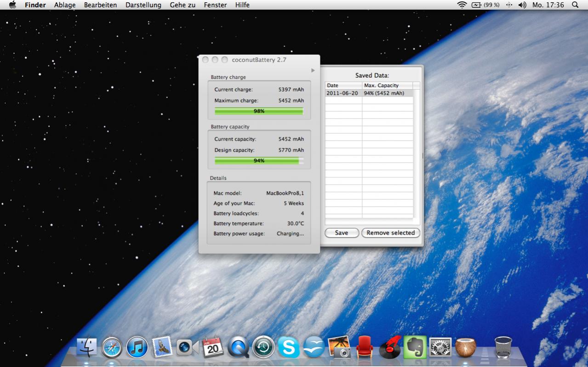The image size is (588, 367).
Task: Open the Finder menu
Action: pyautogui.click(x=35, y=5)
